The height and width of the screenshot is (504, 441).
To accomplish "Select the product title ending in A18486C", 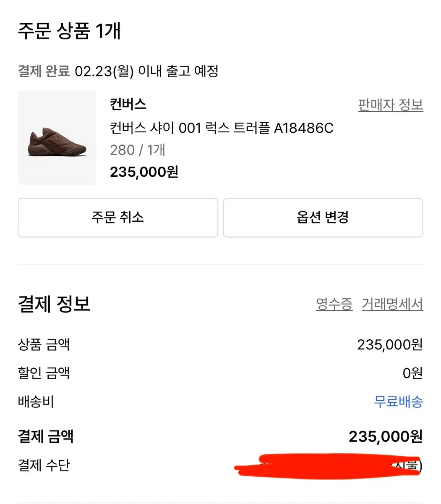I will 222,128.
